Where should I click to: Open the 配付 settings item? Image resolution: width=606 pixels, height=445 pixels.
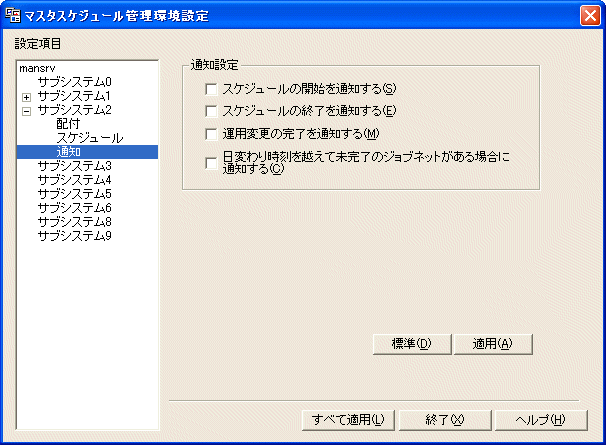[68, 123]
